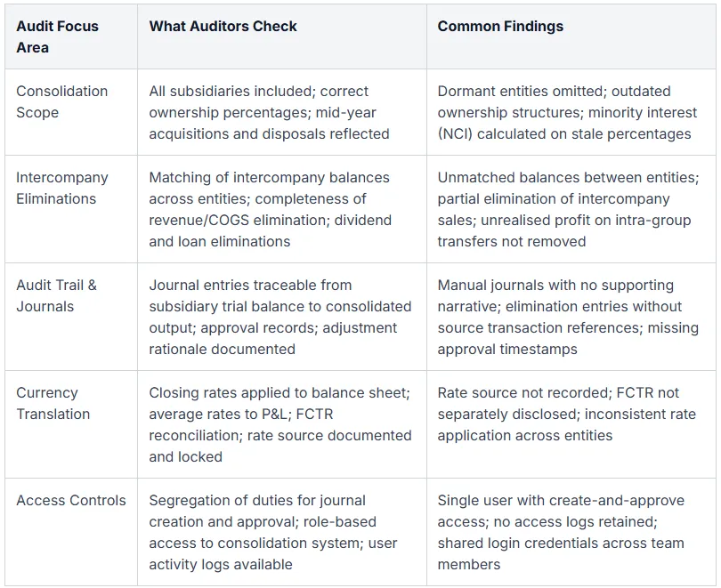Click 'Single user with create-and-approve access' cell

pyautogui.click(x=571, y=531)
